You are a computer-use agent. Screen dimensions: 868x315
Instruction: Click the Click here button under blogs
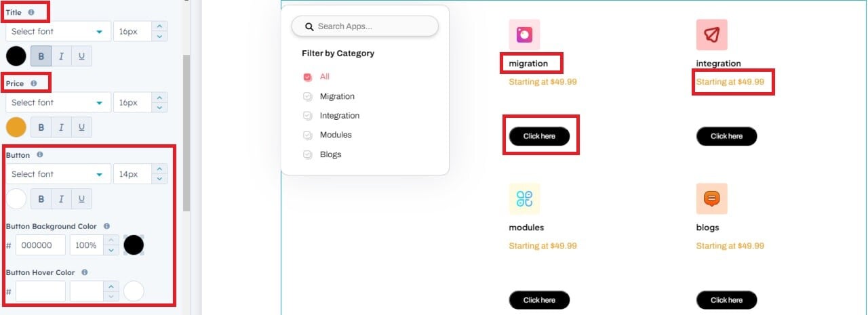coord(726,300)
